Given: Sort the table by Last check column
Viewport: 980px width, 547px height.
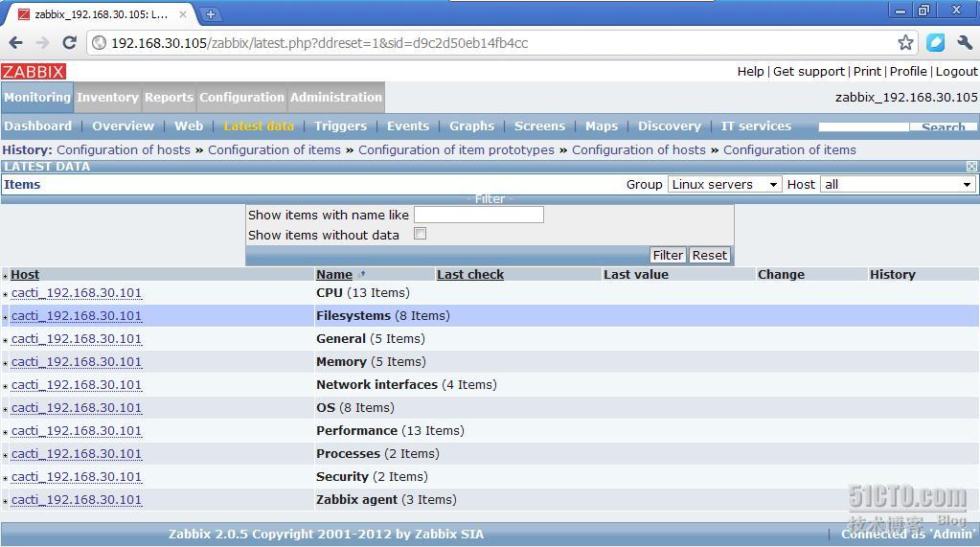Looking at the screenshot, I should pos(470,274).
